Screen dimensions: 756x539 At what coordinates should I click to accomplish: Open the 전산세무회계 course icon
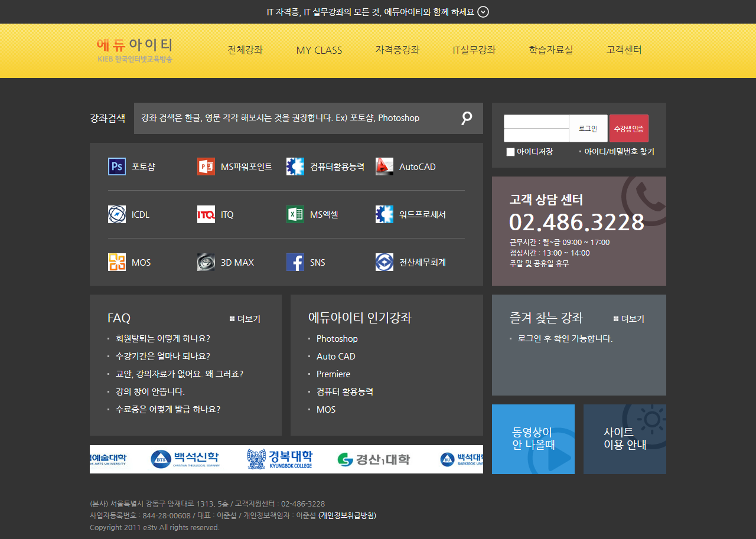coord(384,262)
